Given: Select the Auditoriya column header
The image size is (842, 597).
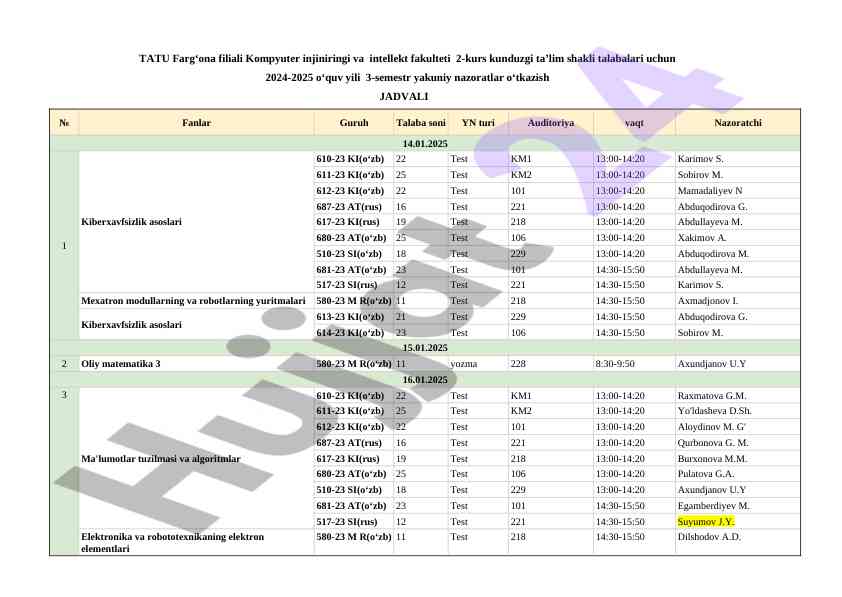Looking at the screenshot, I should [551, 122].
